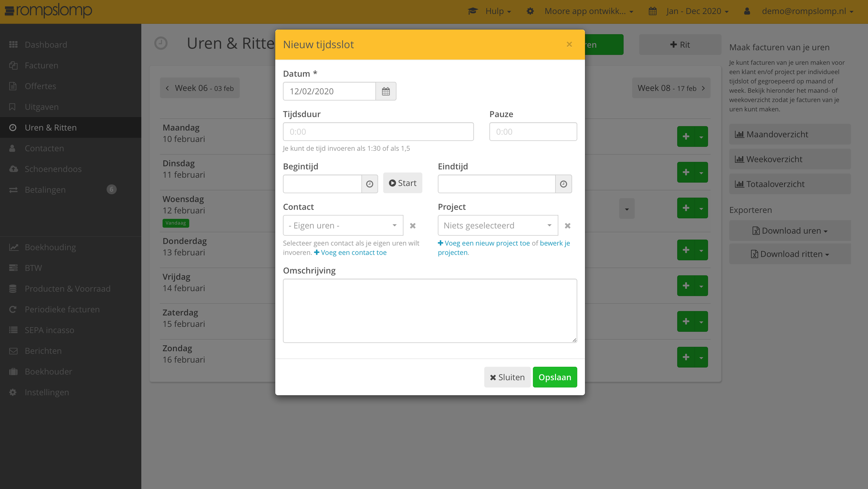
Task: Focus the Tijdsduur input field
Action: [x=378, y=132]
